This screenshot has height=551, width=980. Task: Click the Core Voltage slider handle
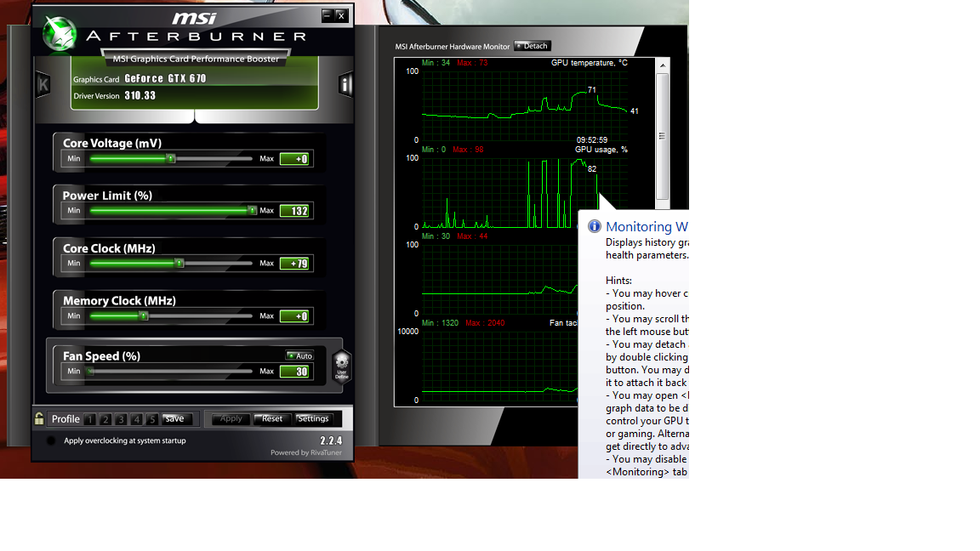(171, 159)
